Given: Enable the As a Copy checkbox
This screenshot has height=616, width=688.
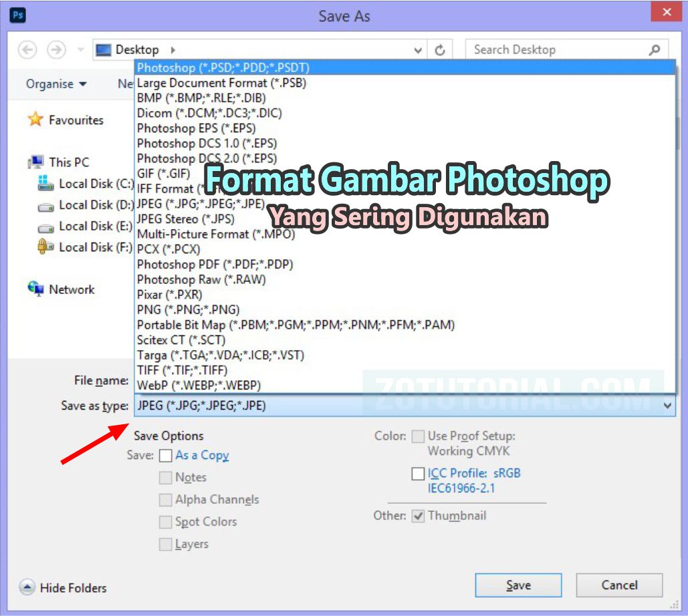Looking at the screenshot, I should [x=165, y=456].
